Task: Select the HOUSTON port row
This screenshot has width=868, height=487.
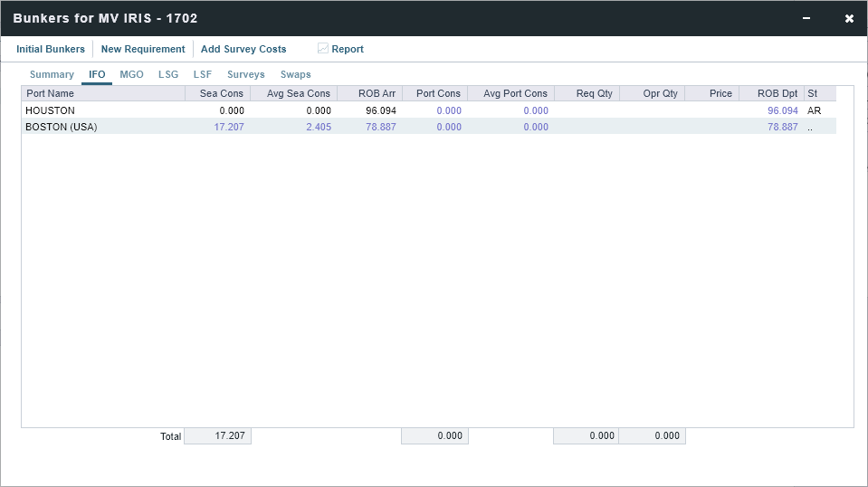Action: point(51,110)
